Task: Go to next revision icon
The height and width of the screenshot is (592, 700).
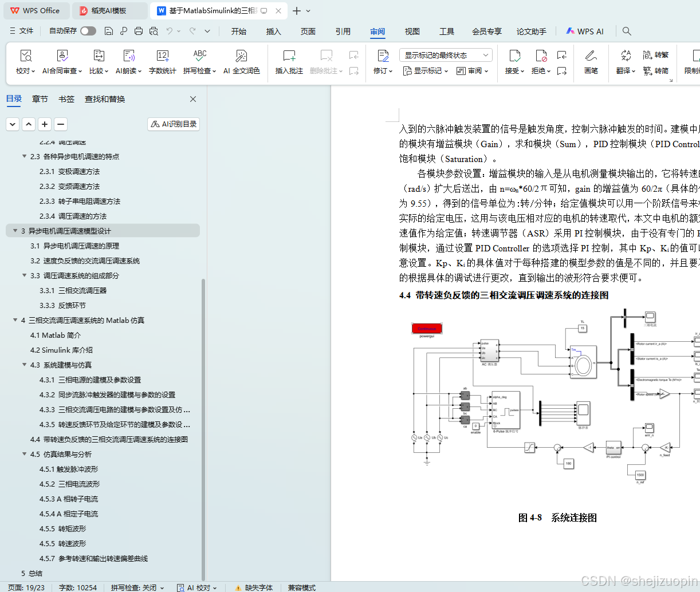Action: point(562,71)
